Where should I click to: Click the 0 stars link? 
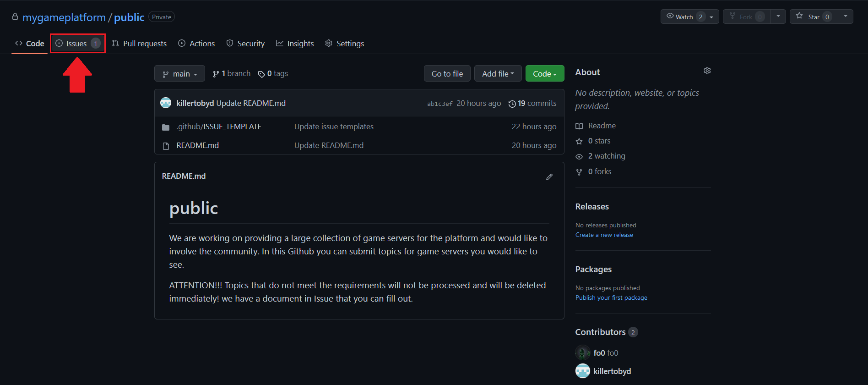(x=599, y=141)
